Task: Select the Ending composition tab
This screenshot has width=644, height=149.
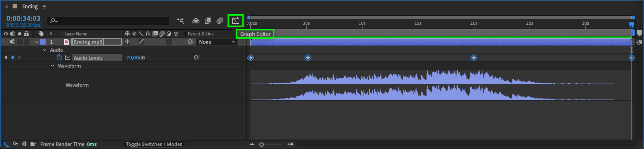Action: tap(30, 6)
